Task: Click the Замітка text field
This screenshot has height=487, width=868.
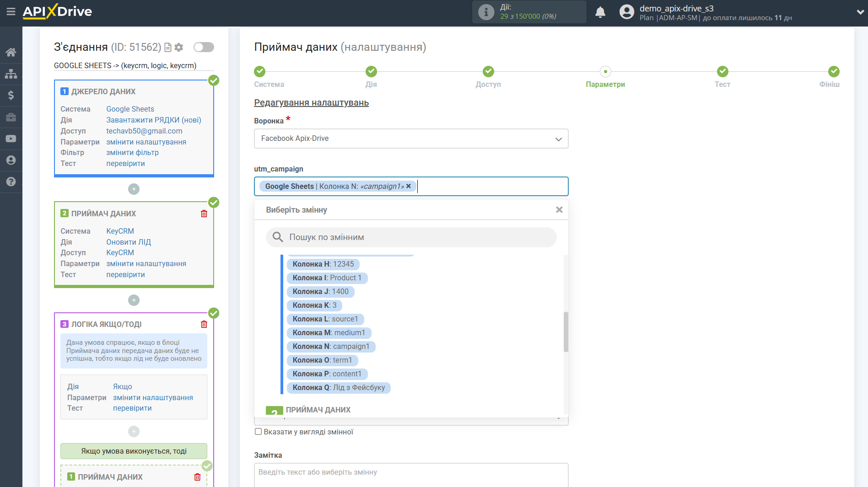Action: pyautogui.click(x=411, y=475)
